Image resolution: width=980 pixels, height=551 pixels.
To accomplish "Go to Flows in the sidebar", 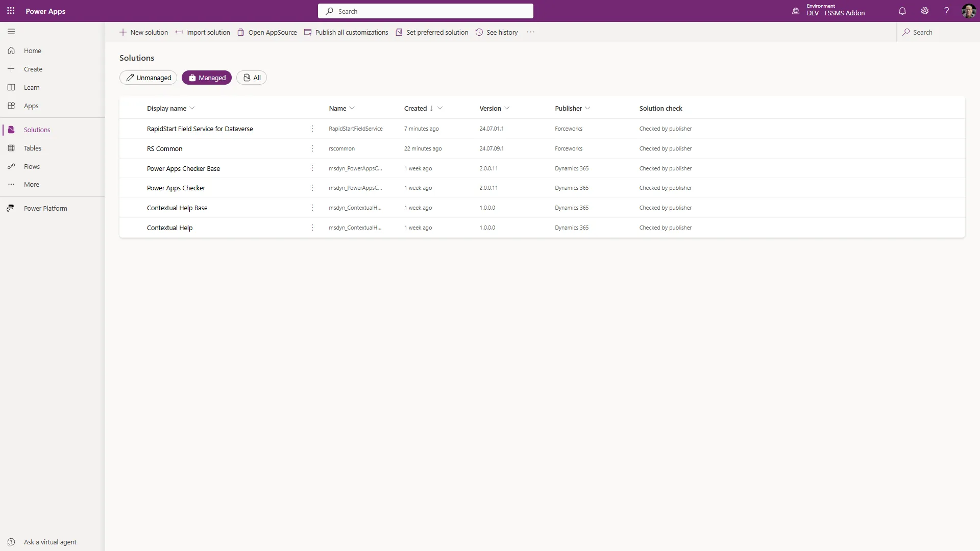I will point(32,166).
